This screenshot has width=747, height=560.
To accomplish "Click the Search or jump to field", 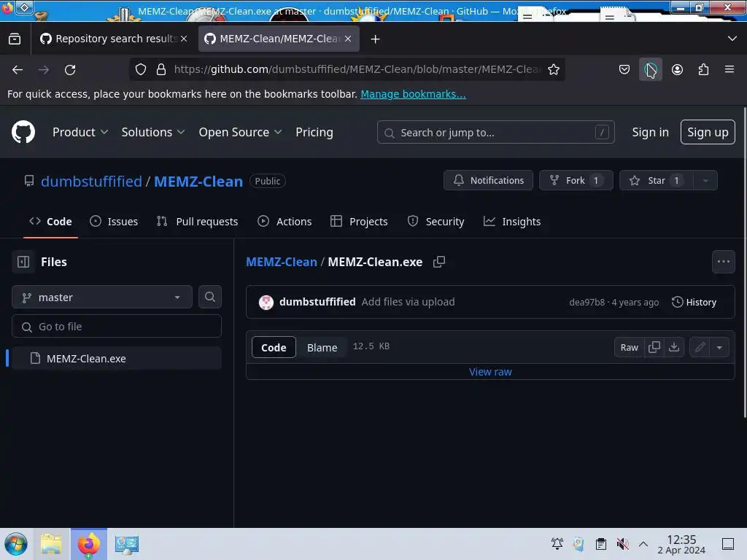I will (x=495, y=133).
